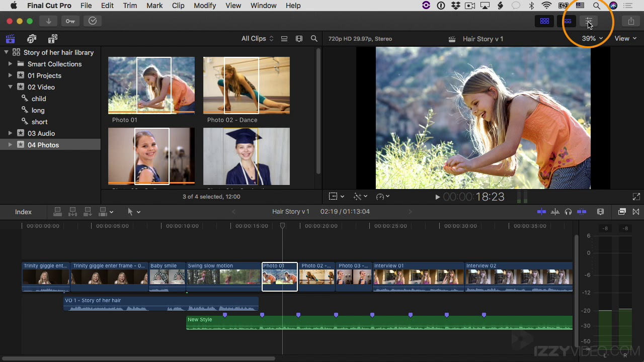Open Background Tasks checkmark button
This screenshot has width=644, height=362.
pos(93,21)
